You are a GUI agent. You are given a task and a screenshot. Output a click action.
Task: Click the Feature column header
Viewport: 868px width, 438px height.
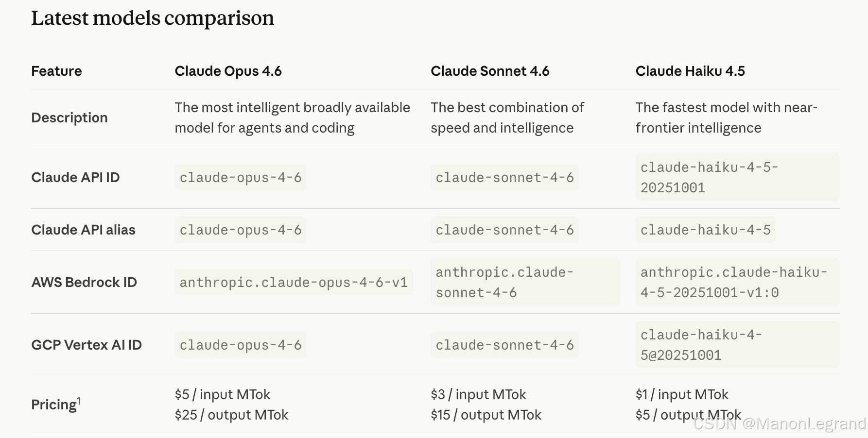(x=56, y=71)
